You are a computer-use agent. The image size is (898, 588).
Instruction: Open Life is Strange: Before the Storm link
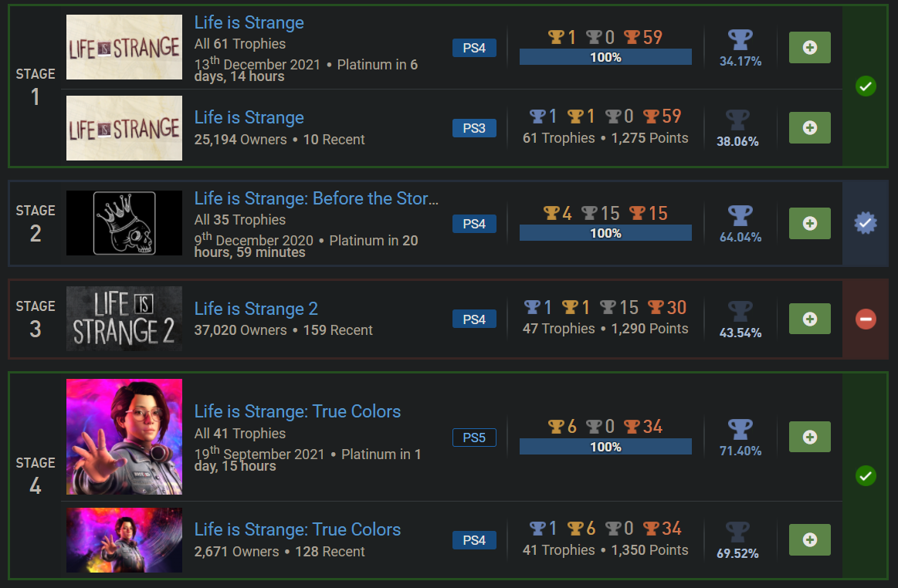pyautogui.click(x=317, y=198)
